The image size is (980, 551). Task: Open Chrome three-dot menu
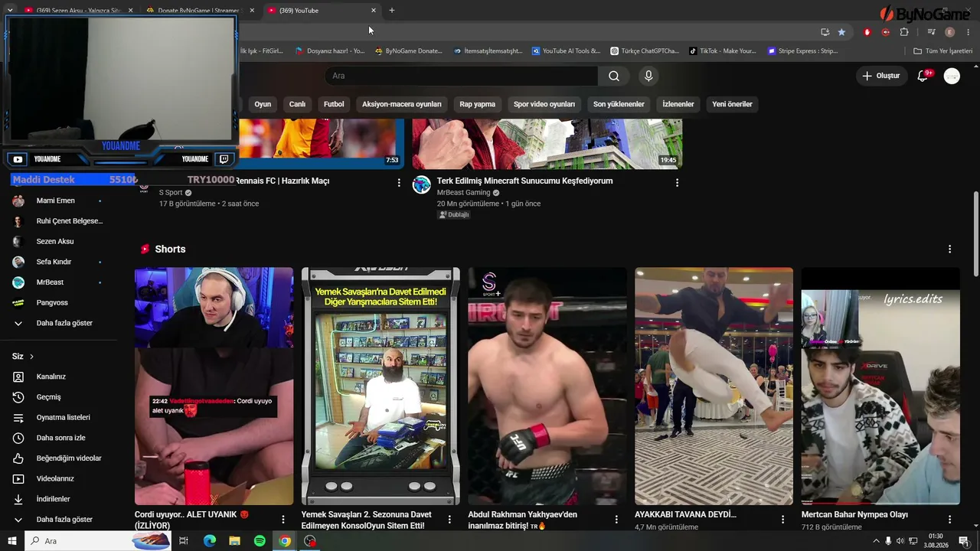969,32
